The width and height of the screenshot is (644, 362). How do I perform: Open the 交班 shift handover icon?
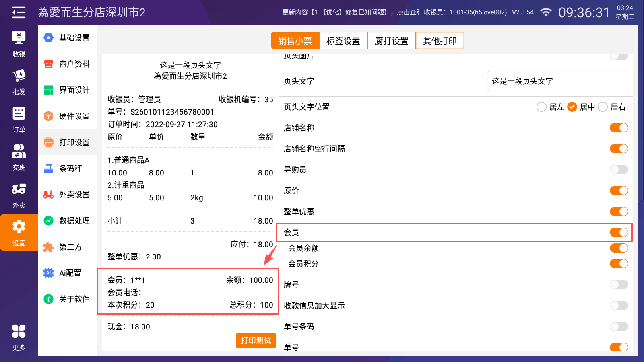tap(19, 158)
